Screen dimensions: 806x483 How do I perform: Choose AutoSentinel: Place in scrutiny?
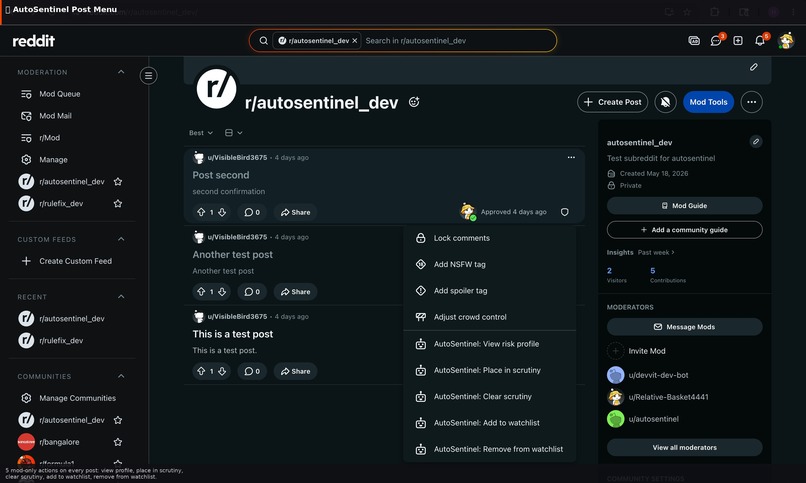(x=489, y=370)
